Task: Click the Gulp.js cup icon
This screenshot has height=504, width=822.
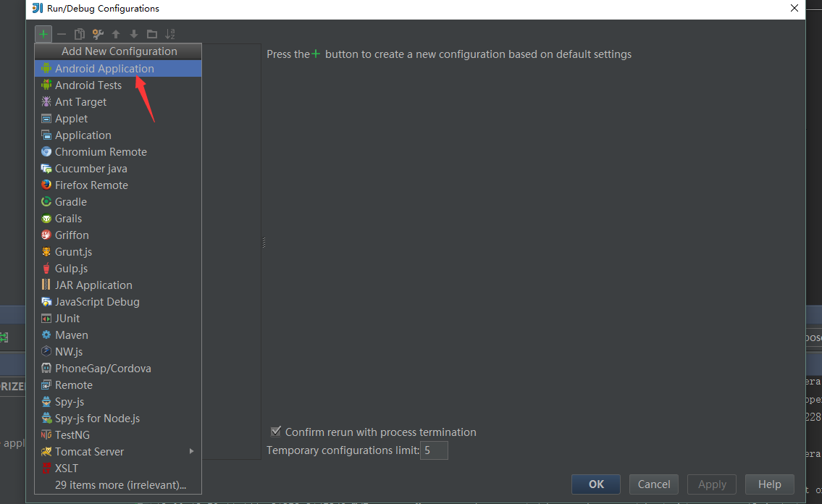Action: pos(46,268)
